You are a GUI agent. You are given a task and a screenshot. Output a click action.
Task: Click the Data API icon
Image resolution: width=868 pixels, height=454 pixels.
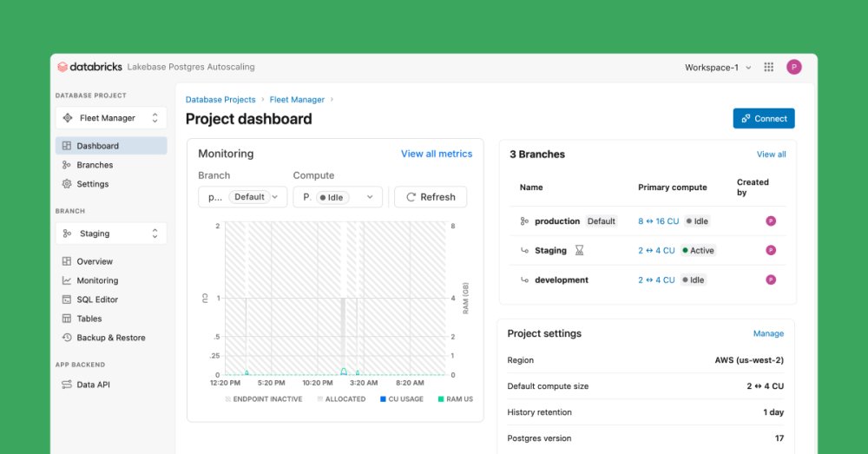(67, 385)
